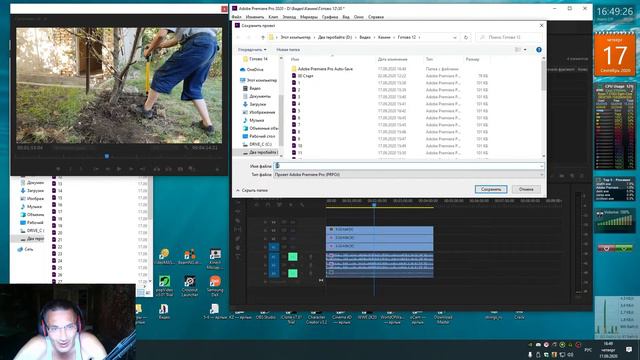Click the Extract button in monitor
The height and width of the screenshot is (360, 640).
point(168,169)
